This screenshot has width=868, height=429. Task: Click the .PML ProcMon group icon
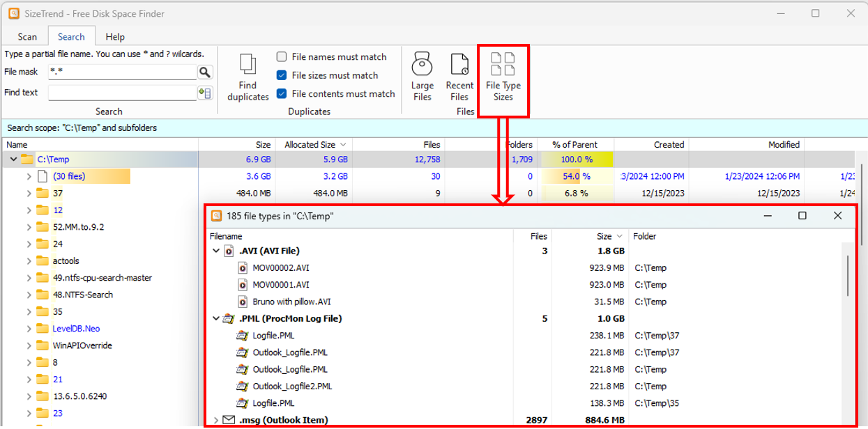[229, 319]
